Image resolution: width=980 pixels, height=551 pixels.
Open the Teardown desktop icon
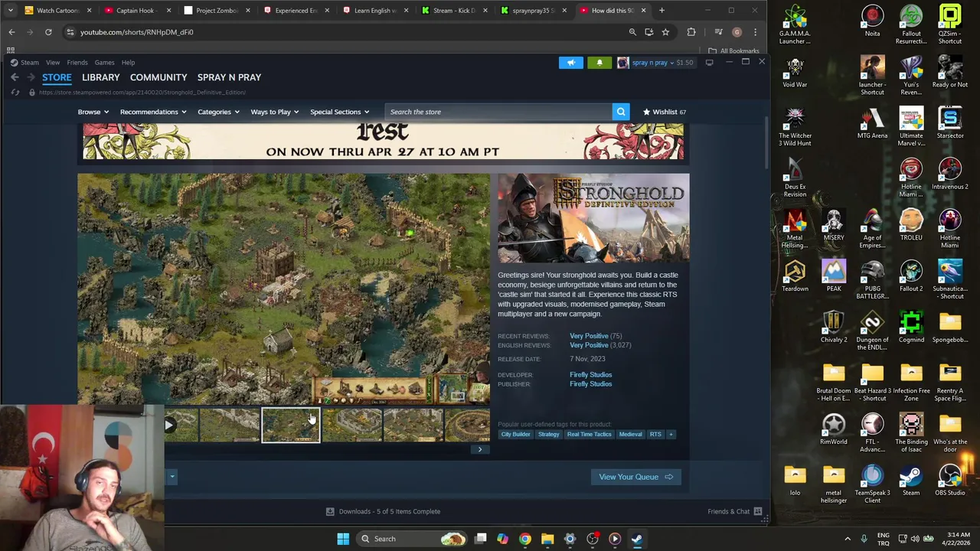click(795, 275)
